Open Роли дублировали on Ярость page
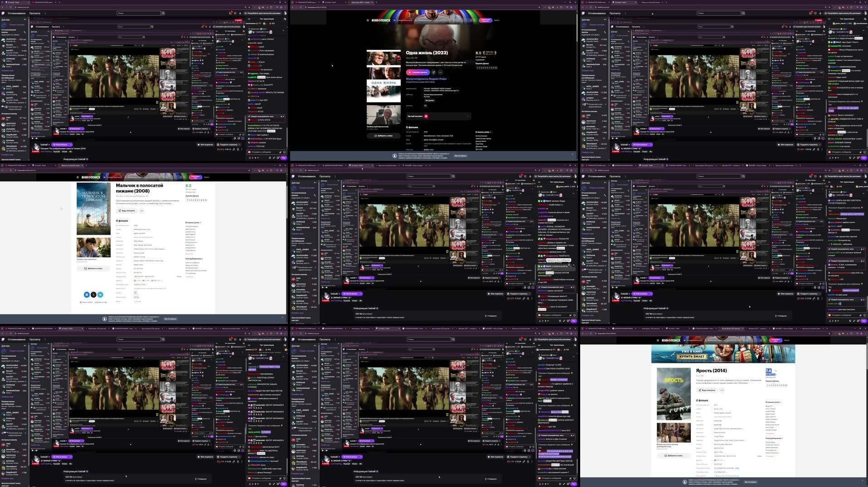The image size is (868, 487). tap(774, 438)
